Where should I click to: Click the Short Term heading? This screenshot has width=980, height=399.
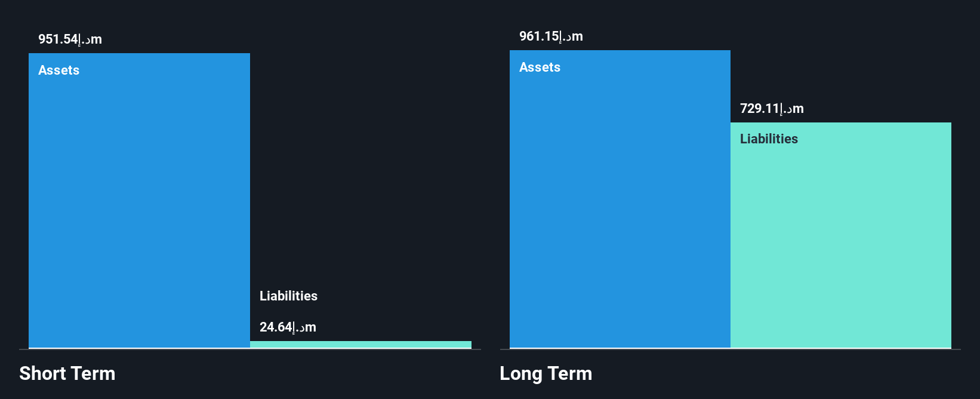tap(67, 373)
